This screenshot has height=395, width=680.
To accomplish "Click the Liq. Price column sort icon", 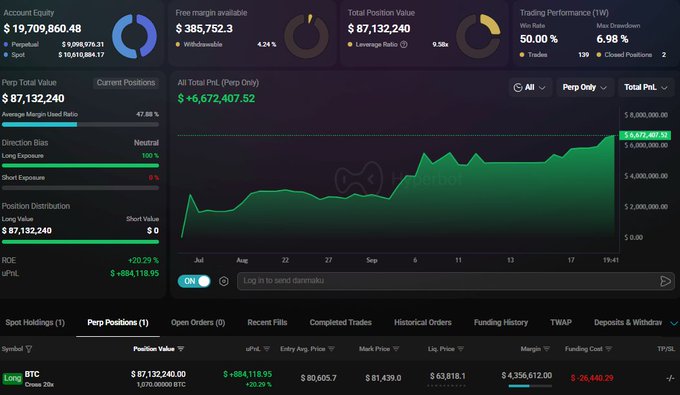I will 461,349.
